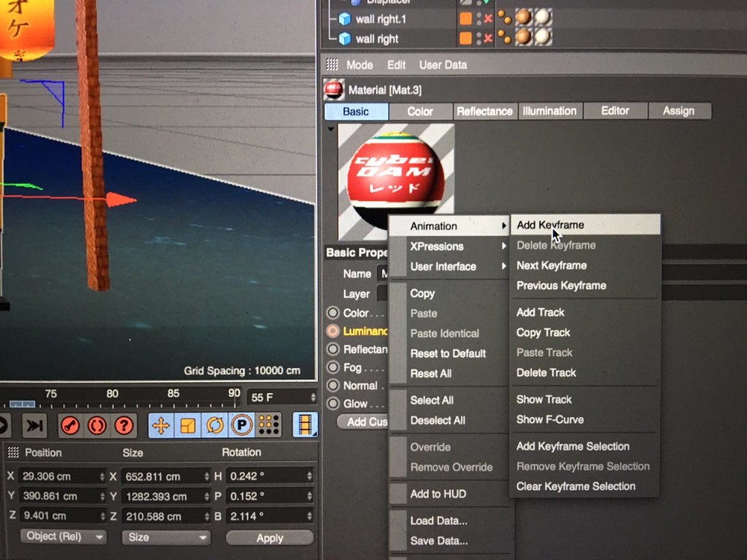Select the white material tag on wall right.1

click(543, 17)
